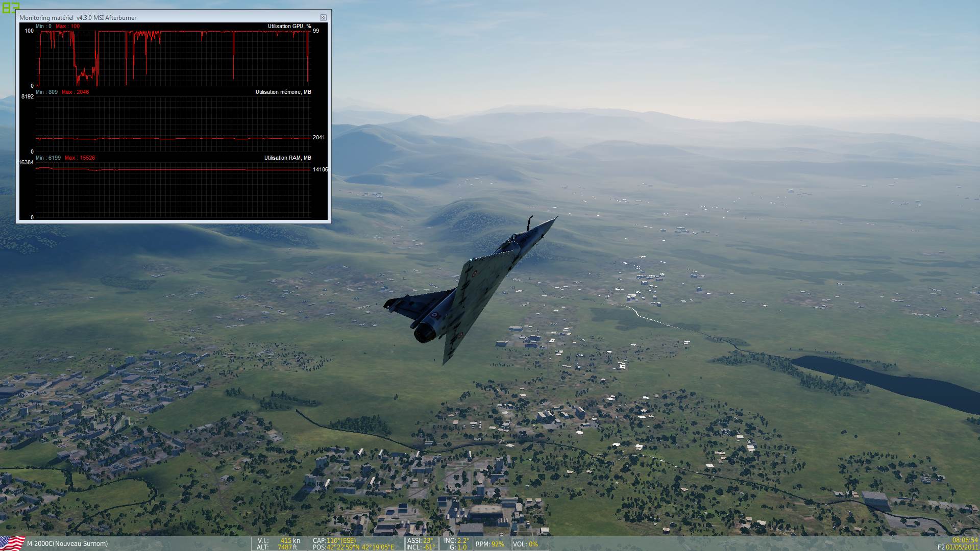This screenshot has height=551, width=980.
Task: Click the green FPS counter overlay
Action: click(x=10, y=7)
